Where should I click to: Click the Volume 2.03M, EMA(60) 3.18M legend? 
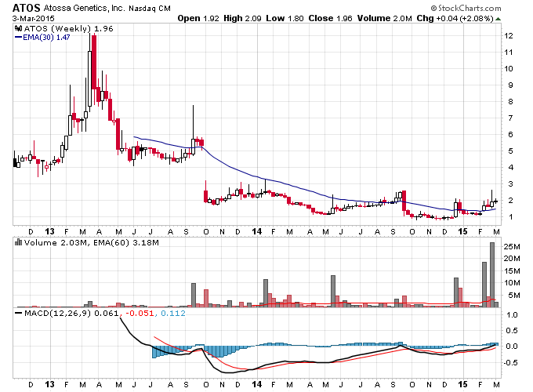[x=92, y=243]
